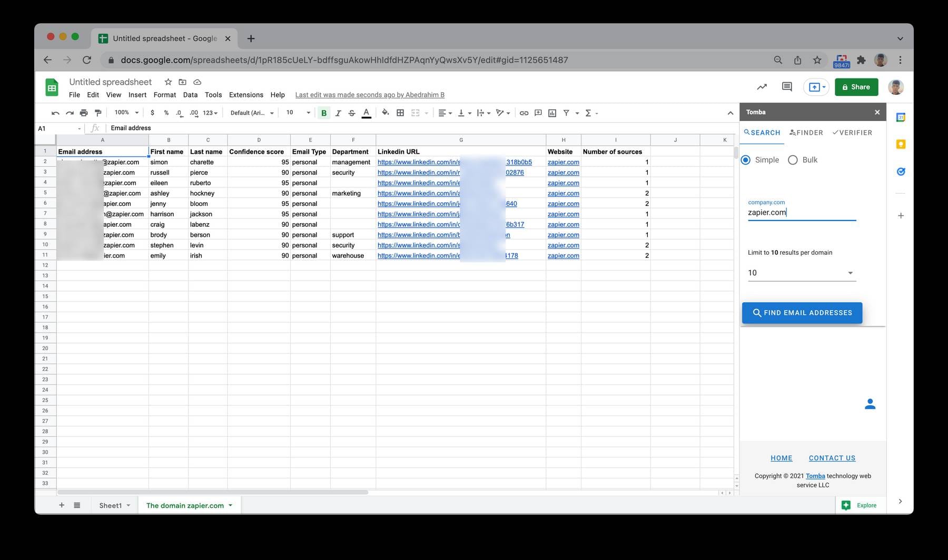
Task: Open the CONTACT US link
Action: point(832,458)
